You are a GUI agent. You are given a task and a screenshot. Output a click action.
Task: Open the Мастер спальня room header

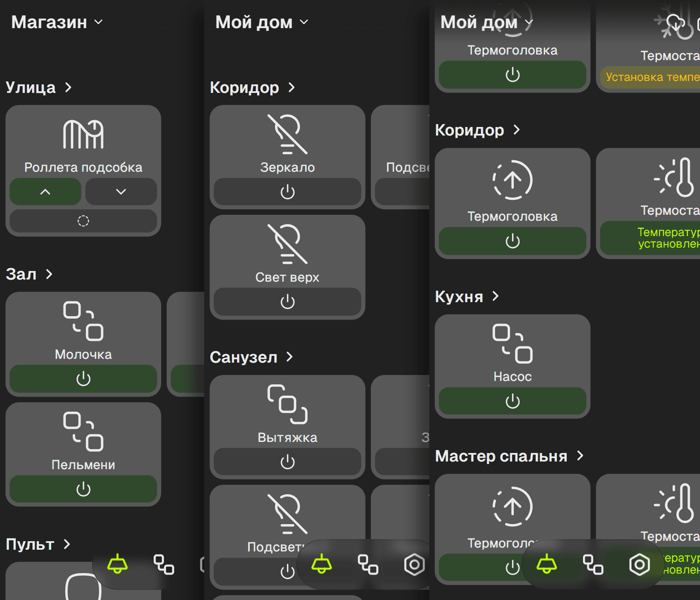pyautogui.click(x=509, y=456)
